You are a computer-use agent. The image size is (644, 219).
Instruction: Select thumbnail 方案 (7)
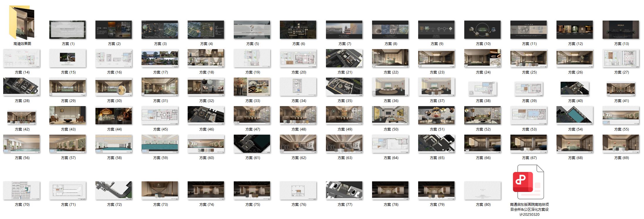pos(344,30)
